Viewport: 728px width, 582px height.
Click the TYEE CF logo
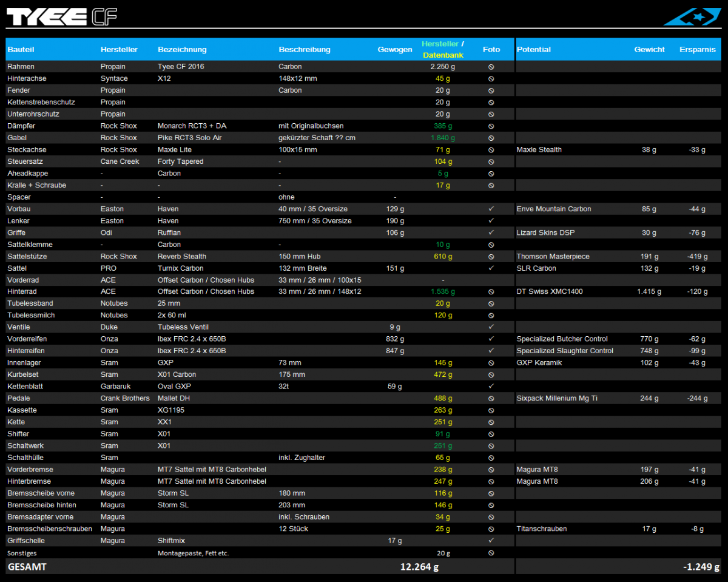[x=61, y=16]
